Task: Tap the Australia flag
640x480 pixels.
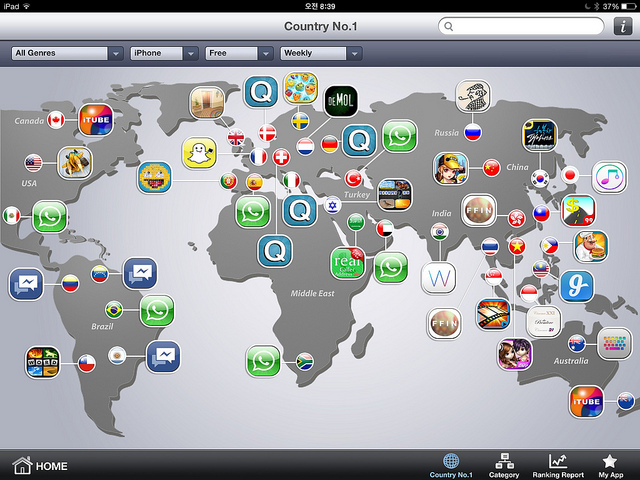Action: pyautogui.click(x=577, y=343)
